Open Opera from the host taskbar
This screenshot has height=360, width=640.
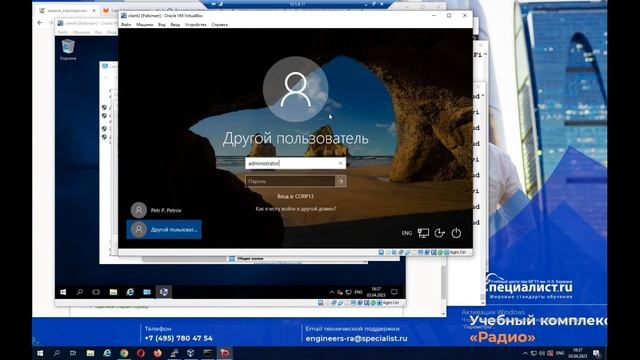(x=140, y=353)
